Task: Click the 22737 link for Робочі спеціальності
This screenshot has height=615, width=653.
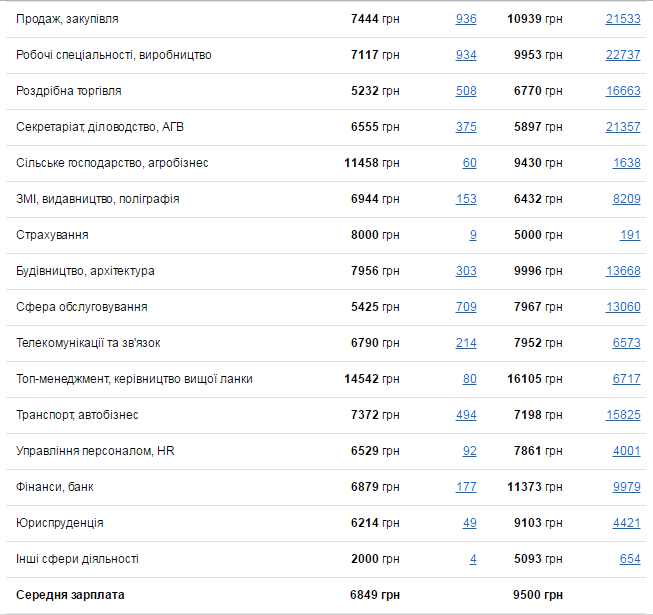Action: point(622,55)
